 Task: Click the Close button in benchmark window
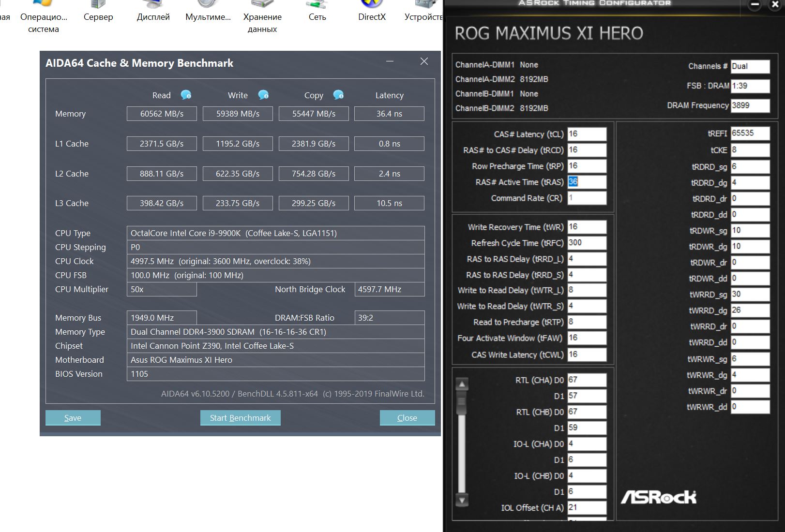coord(407,418)
